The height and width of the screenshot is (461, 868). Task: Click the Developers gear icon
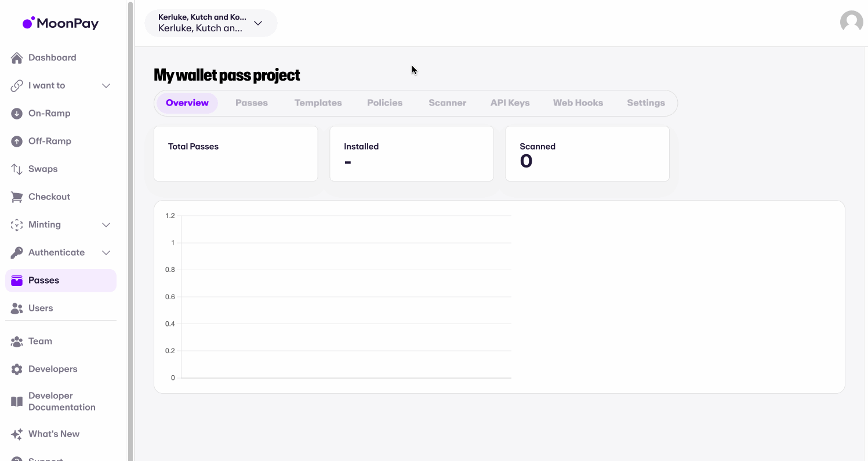[17, 369]
